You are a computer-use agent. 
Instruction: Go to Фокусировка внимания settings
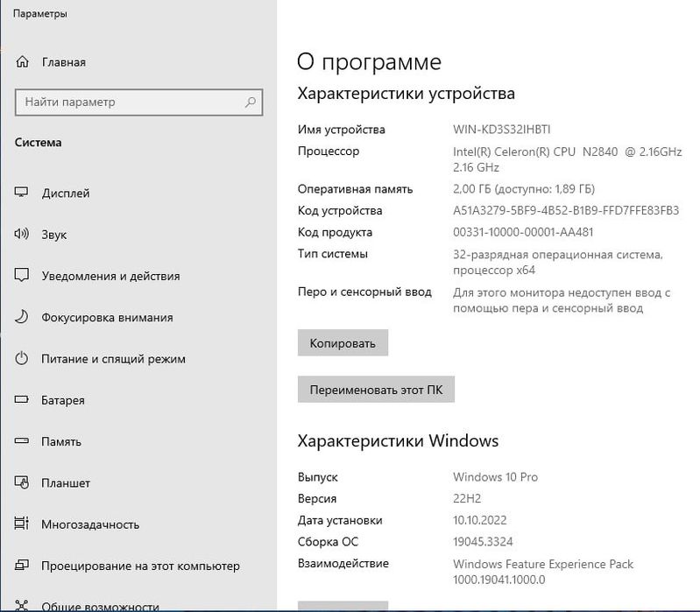coord(107,317)
